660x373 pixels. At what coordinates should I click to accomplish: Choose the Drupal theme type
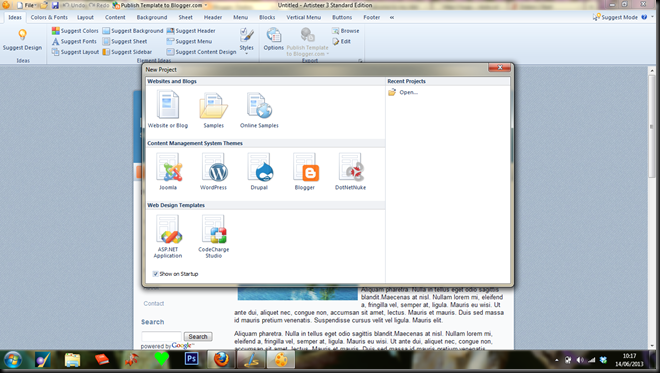click(x=259, y=172)
